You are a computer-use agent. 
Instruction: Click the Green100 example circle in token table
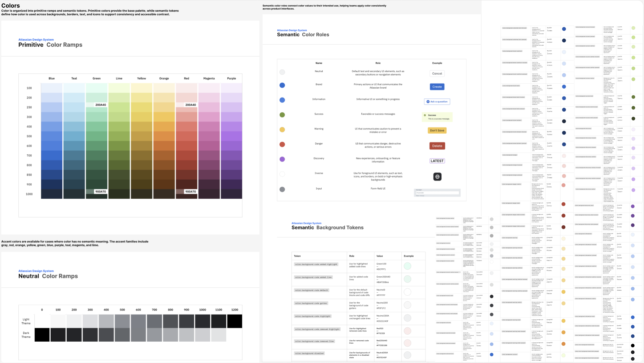click(x=408, y=266)
